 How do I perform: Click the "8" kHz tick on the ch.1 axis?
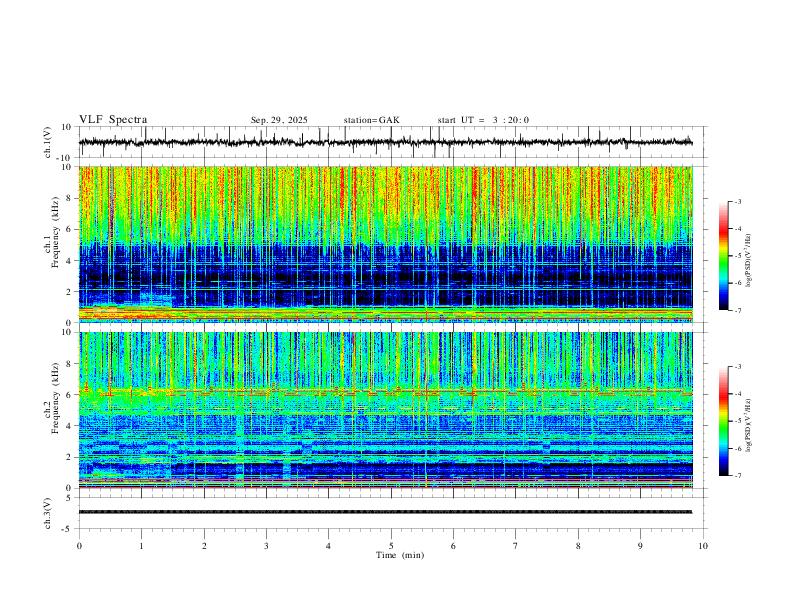70,198
